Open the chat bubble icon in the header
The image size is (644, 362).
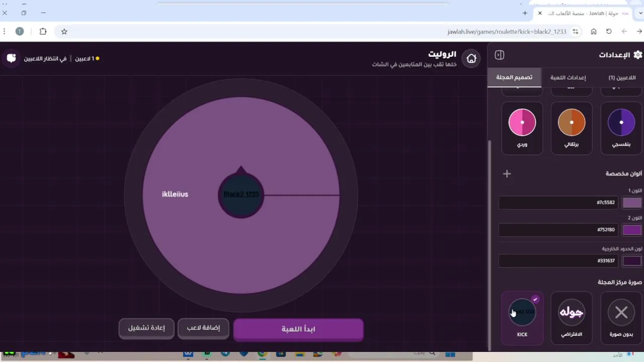[x=11, y=58]
